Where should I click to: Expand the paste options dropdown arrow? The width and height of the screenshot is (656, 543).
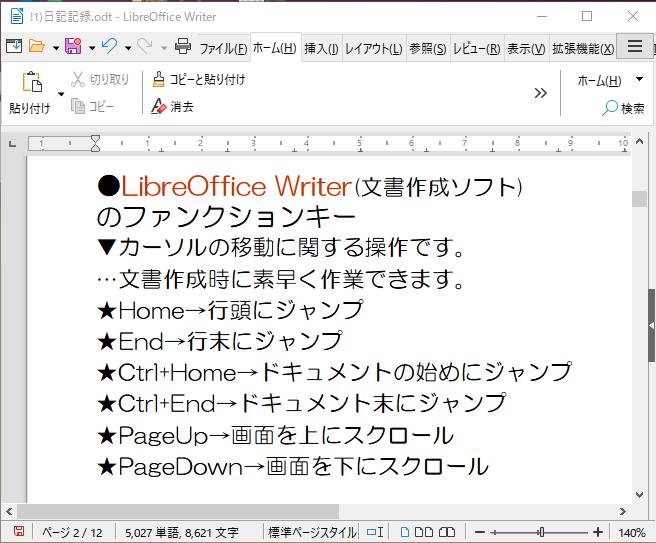pyautogui.click(x=61, y=94)
